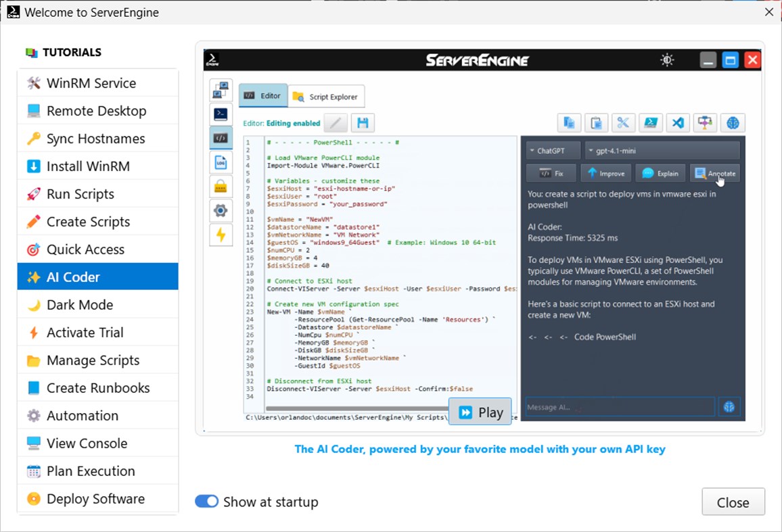Click the Annotate button in the AI panel
The width and height of the screenshot is (782, 532).
click(714, 173)
